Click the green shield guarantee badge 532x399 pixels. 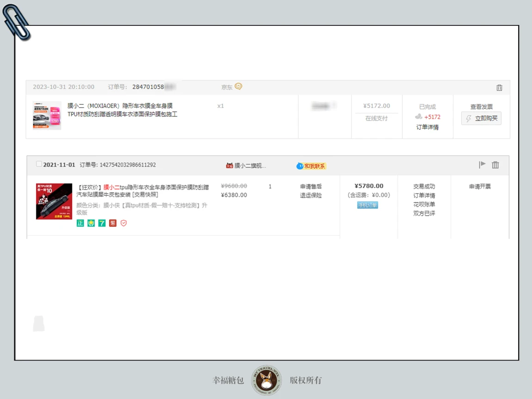[x=91, y=223]
